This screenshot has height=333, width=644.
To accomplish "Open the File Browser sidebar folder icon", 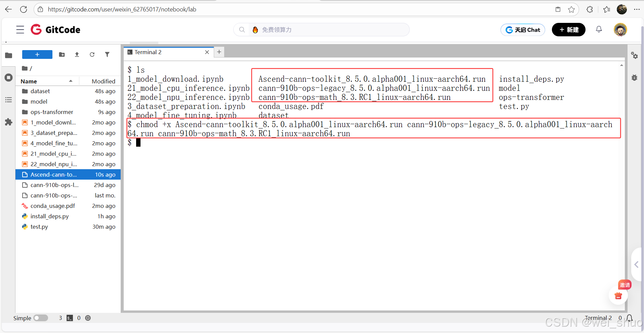I will 9,55.
